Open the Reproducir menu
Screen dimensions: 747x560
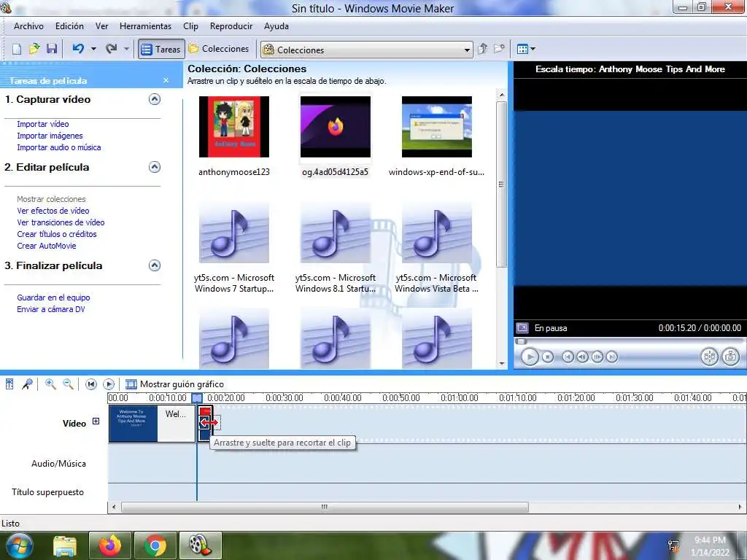231,26
